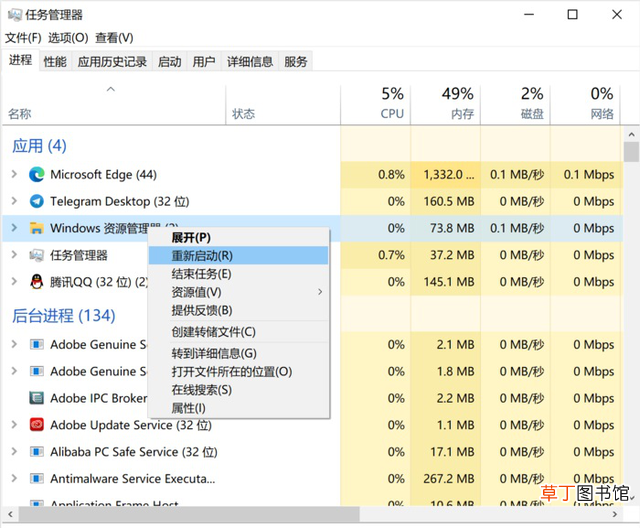Image resolution: width=640 pixels, height=528 pixels.
Task: Sort by the 名称 column header
Action: [114, 104]
